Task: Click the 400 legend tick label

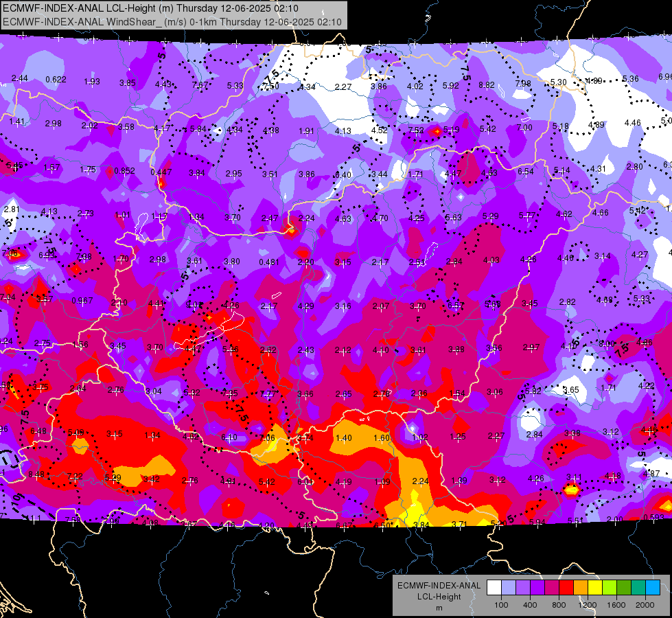Action: tap(530, 605)
